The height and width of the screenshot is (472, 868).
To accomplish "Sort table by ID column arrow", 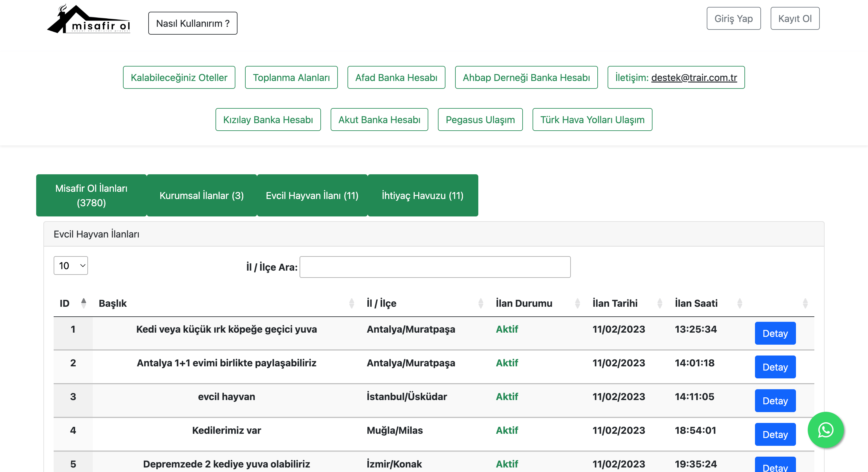I will [83, 303].
